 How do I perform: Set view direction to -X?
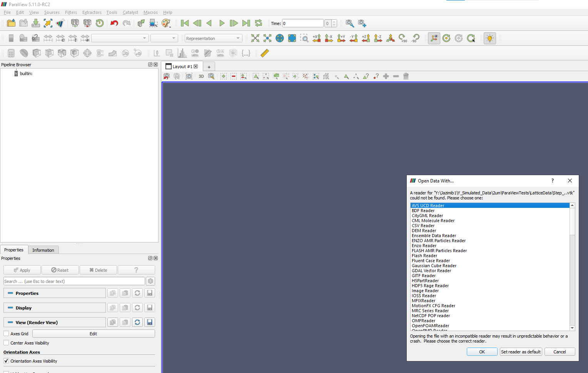pyautogui.click(x=329, y=38)
